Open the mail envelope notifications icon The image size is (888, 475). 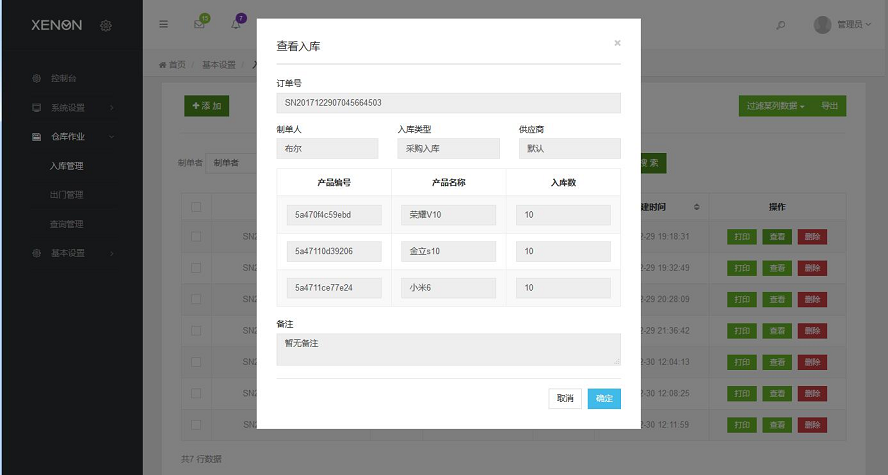pyautogui.click(x=199, y=25)
